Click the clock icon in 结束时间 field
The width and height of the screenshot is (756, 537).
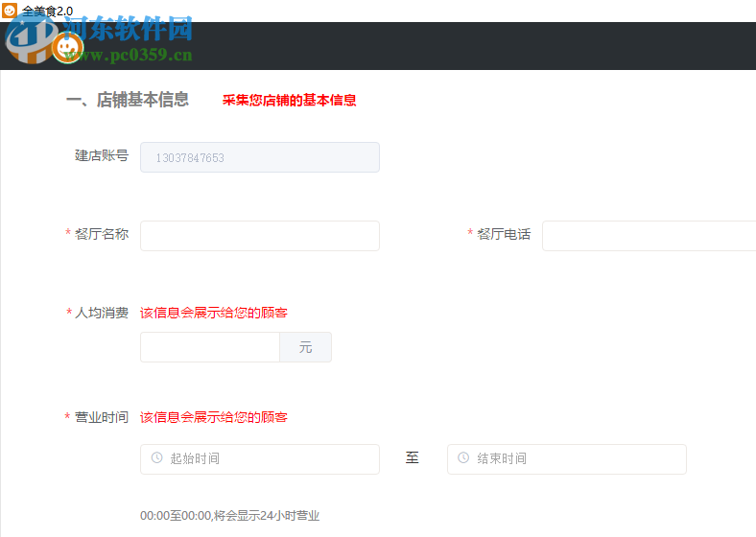click(x=463, y=457)
